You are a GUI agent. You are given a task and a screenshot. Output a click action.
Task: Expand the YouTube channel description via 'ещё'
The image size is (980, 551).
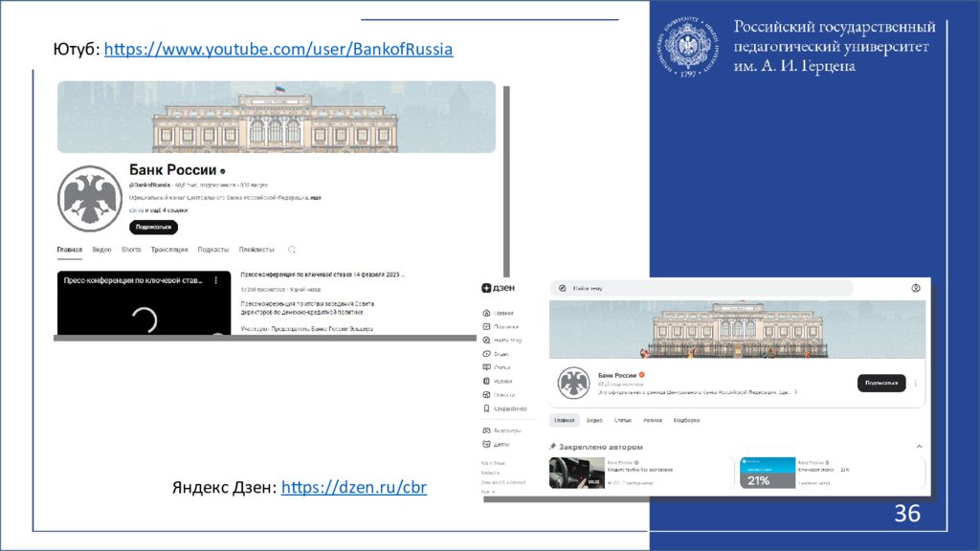coord(316,197)
